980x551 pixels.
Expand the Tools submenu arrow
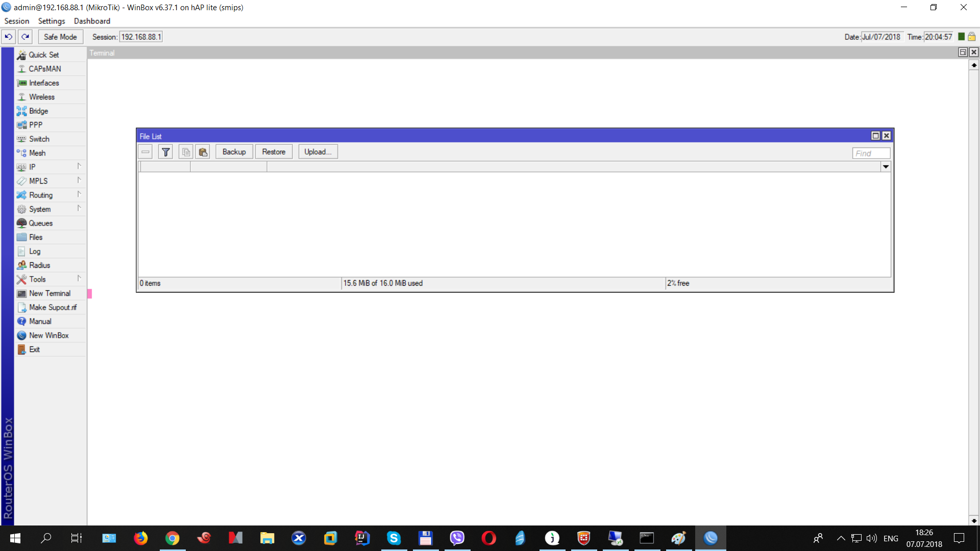click(x=79, y=279)
